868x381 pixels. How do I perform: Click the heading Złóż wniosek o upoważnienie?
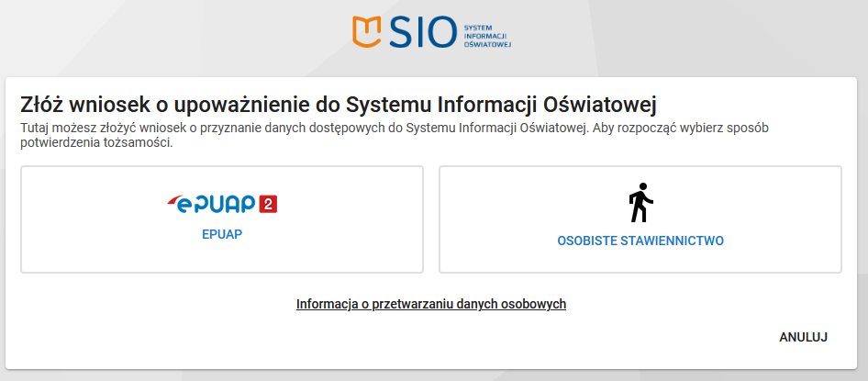coord(339,106)
